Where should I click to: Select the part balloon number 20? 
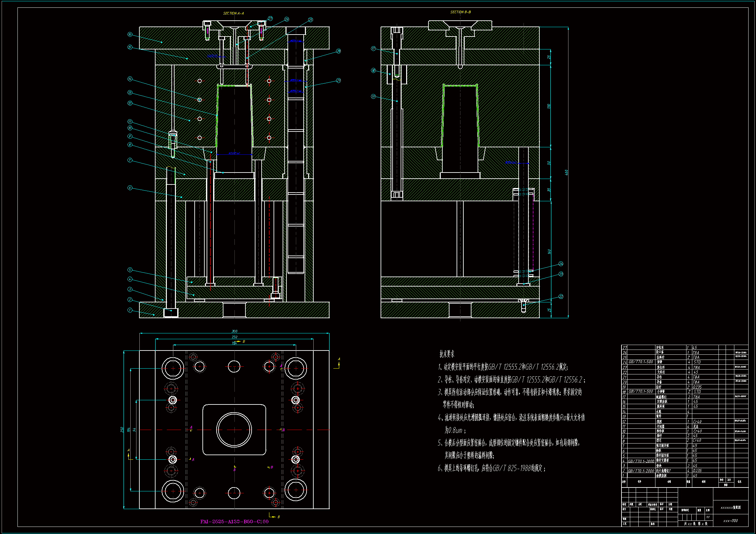(x=339, y=51)
